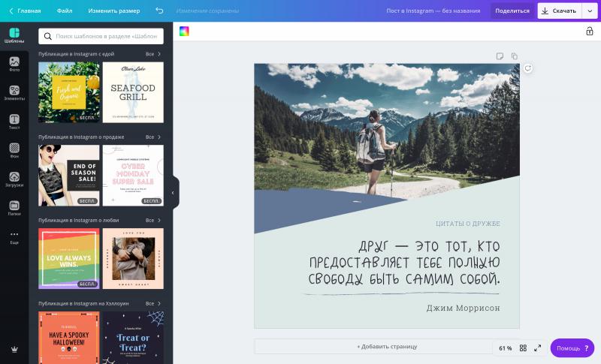Viewport: 601px width, 364px height.
Task: Click the Поделиться share button
Action: pyautogui.click(x=512, y=11)
